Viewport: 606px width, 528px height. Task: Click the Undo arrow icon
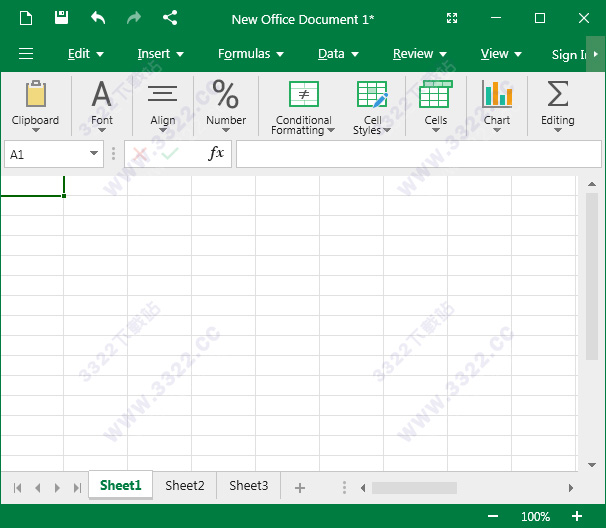pyautogui.click(x=98, y=18)
